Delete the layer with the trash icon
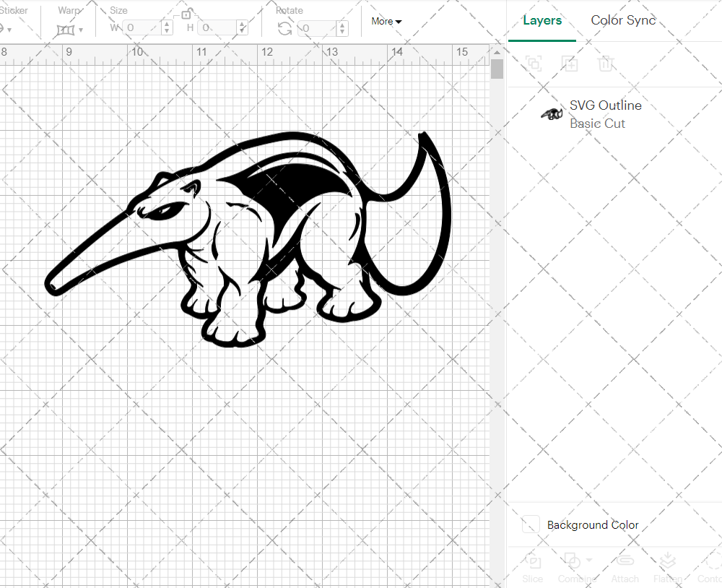722x588 pixels. pyautogui.click(x=606, y=64)
